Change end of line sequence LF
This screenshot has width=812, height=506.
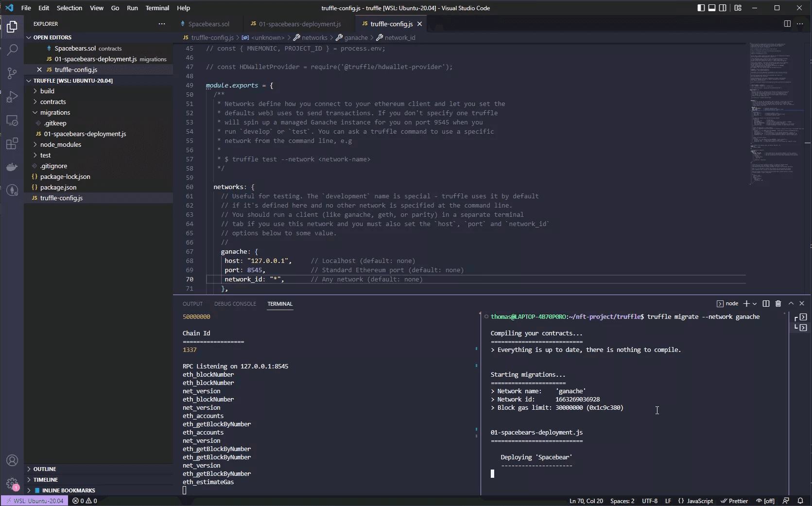[x=668, y=501]
